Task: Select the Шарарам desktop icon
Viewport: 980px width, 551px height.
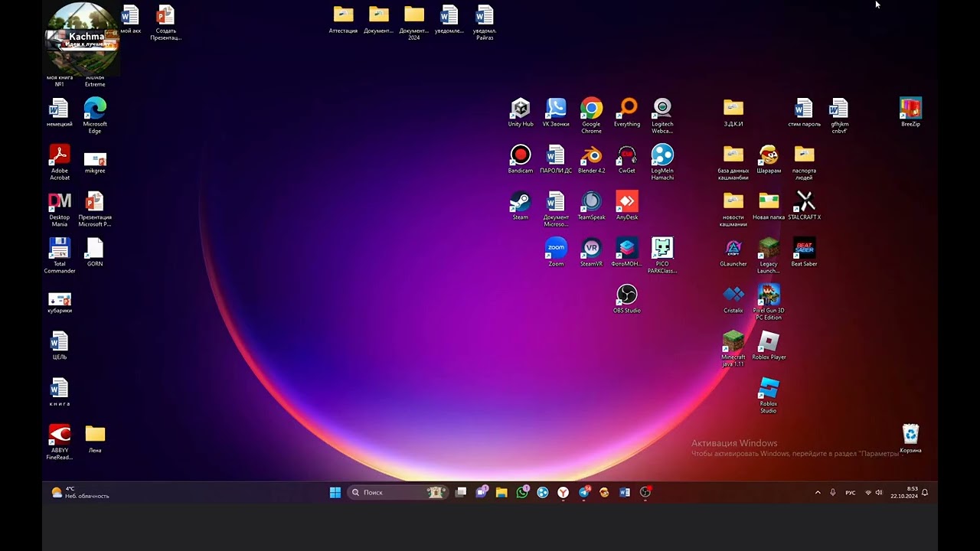Action: pos(769,159)
